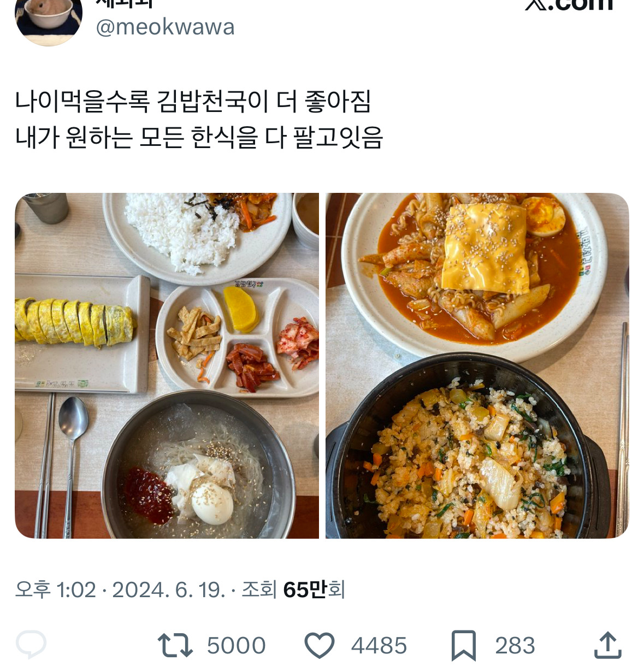
Task: Click the @meokwawa handle
Action: (165, 27)
